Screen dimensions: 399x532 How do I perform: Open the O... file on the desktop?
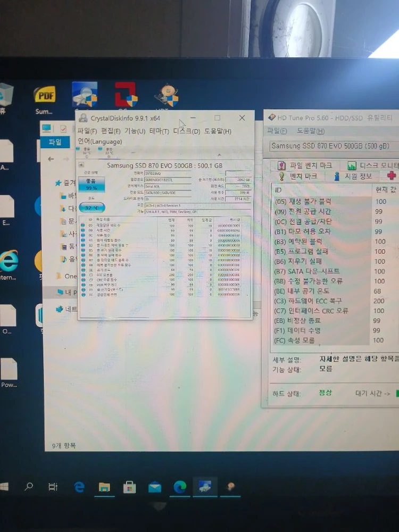coord(7,319)
